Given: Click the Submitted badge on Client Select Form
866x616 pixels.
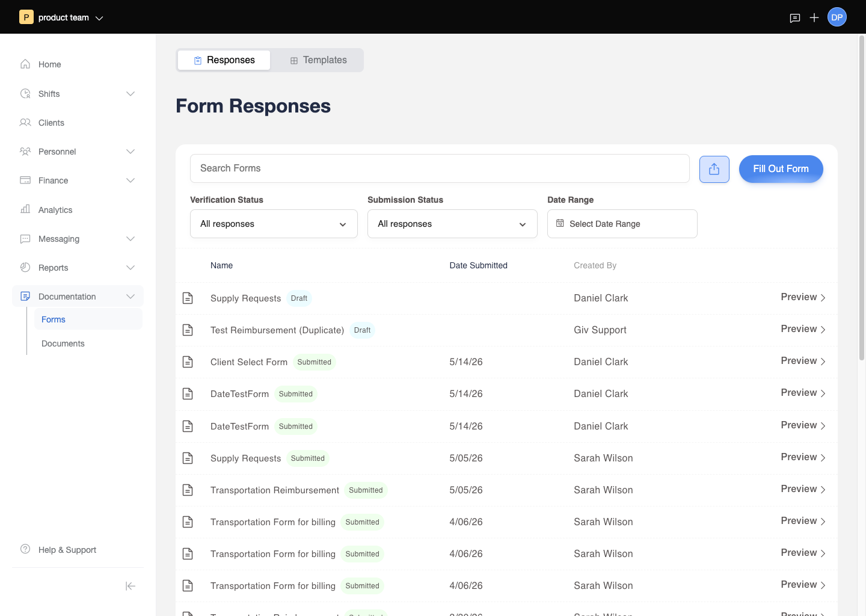Looking at the screenshot, I should pyautogui.click(x=314, y=362).
